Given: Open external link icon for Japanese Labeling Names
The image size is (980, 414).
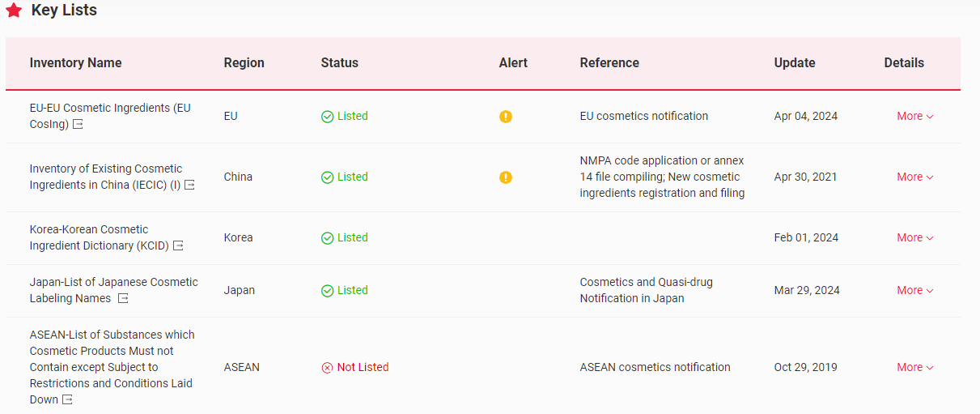Looking at the screenshot, I should (x=123, y=299).
